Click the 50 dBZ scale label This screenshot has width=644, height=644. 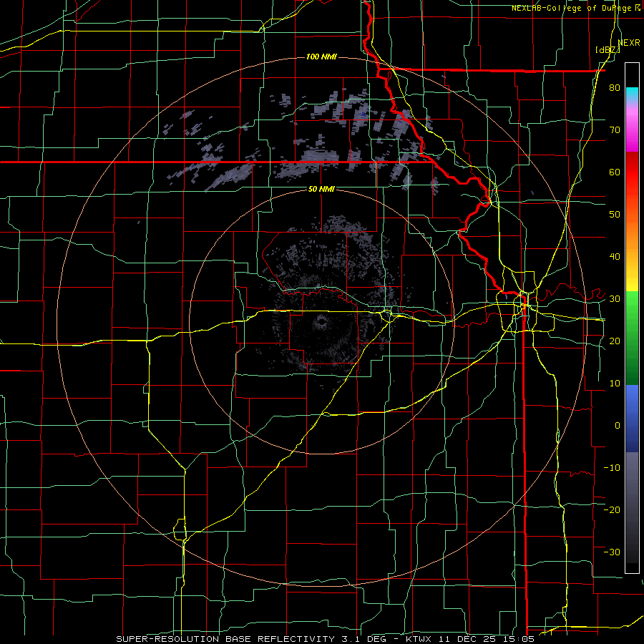[615, 215]
